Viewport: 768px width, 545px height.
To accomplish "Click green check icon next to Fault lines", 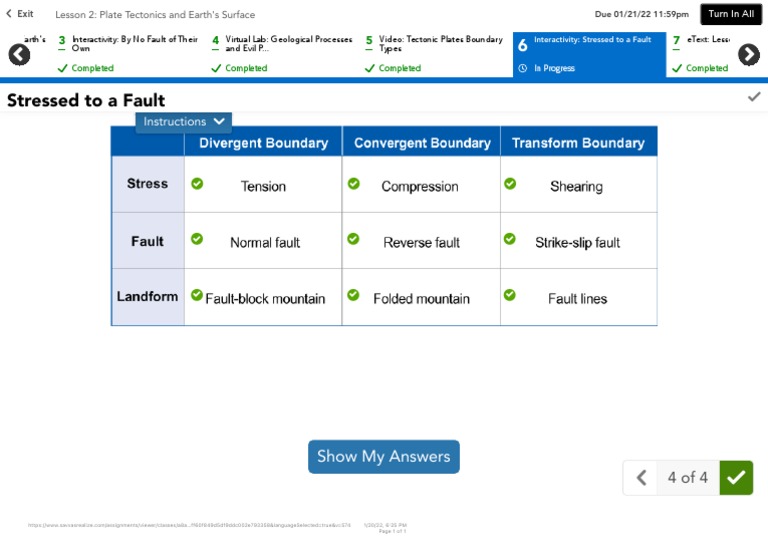I will pos(510,295).
